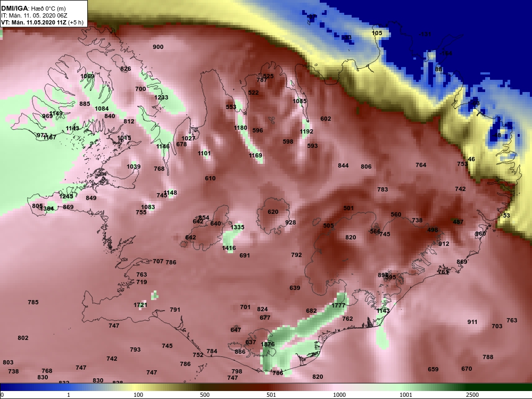Click the map value '912'
The image size is (532, 399).
click(x=444, y=244)
